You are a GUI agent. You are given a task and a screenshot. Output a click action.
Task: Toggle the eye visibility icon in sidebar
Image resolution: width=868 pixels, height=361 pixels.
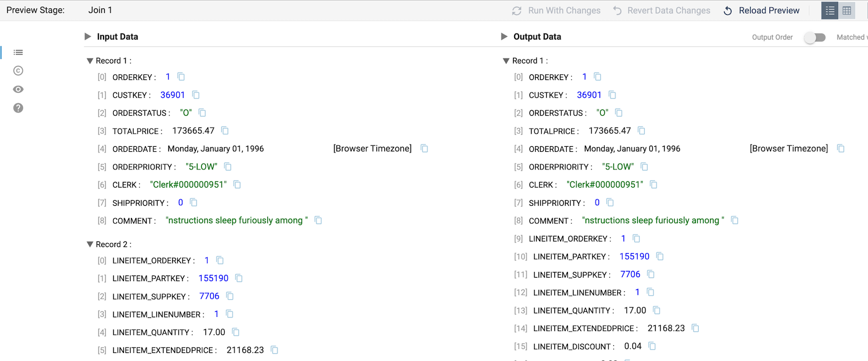(x=18, y=90)
